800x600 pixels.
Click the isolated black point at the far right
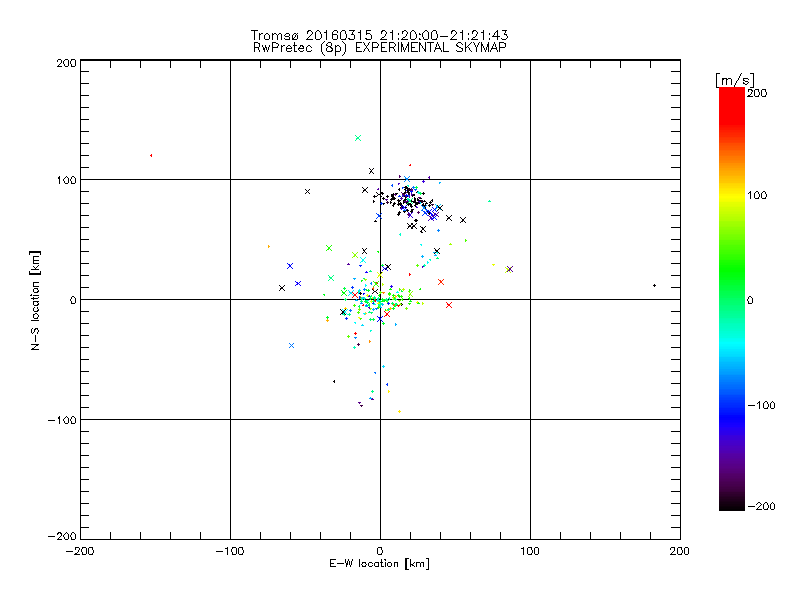coord(654,285)
